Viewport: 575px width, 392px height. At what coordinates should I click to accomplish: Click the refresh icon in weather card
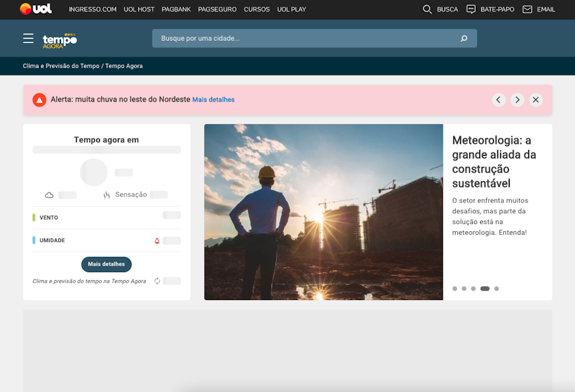157,281
